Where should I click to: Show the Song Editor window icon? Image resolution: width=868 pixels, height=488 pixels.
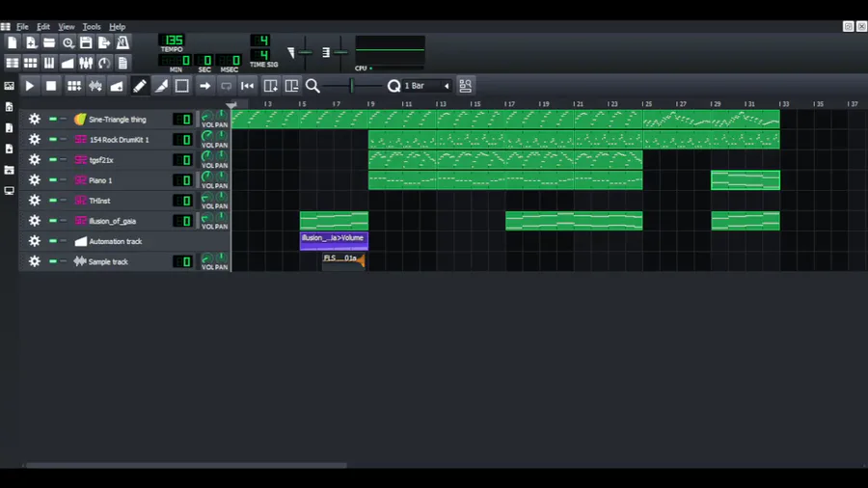pyautogui.click(x=13, y=63)
